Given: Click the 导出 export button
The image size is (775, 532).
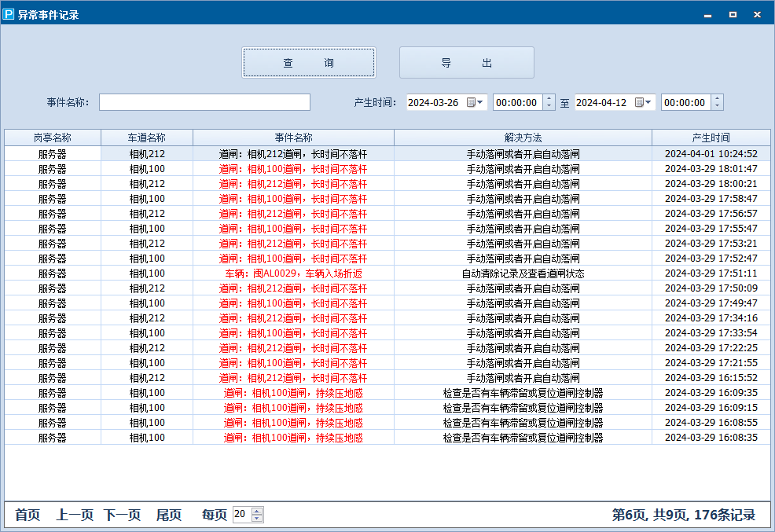Looking at the screenshot, I should point(466,63).
